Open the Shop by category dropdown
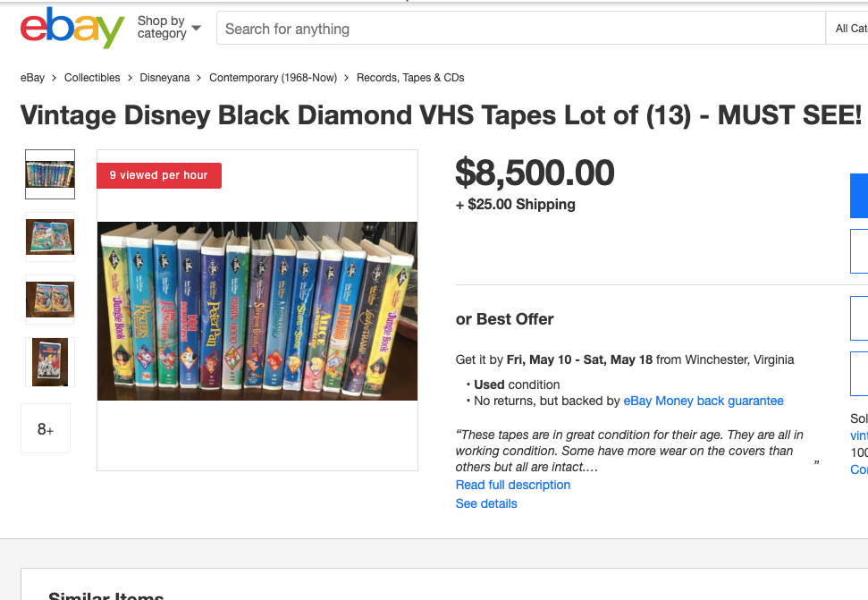Screen dimensions: 868x600 point(168,28)
